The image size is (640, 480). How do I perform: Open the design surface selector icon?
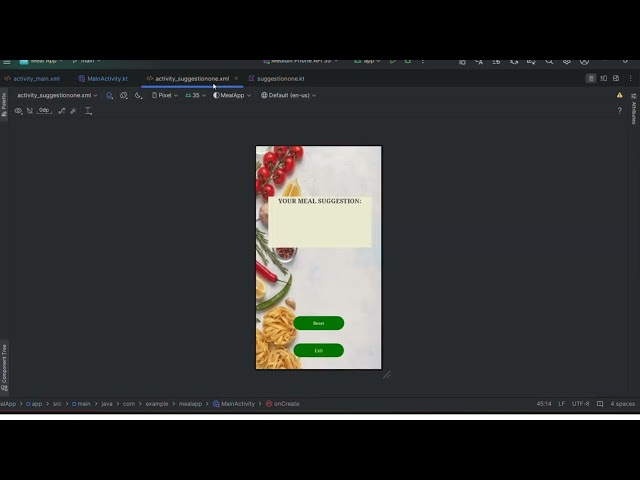(109, 96)
